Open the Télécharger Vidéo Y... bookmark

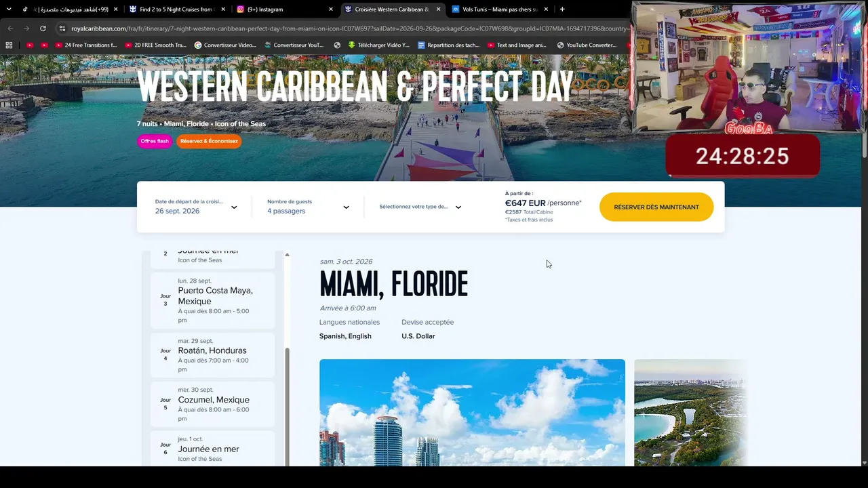pyautogui.click(x=379, y=45)
